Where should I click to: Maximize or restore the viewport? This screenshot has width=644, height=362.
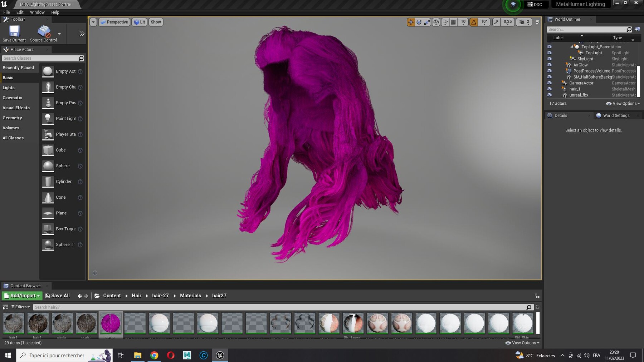click(x=537, y=22)
